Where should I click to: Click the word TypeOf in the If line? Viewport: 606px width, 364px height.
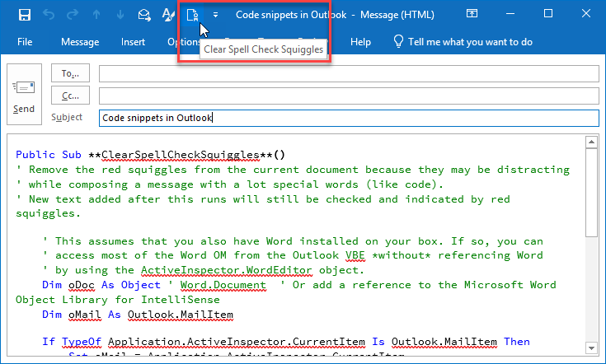point(81,342)
